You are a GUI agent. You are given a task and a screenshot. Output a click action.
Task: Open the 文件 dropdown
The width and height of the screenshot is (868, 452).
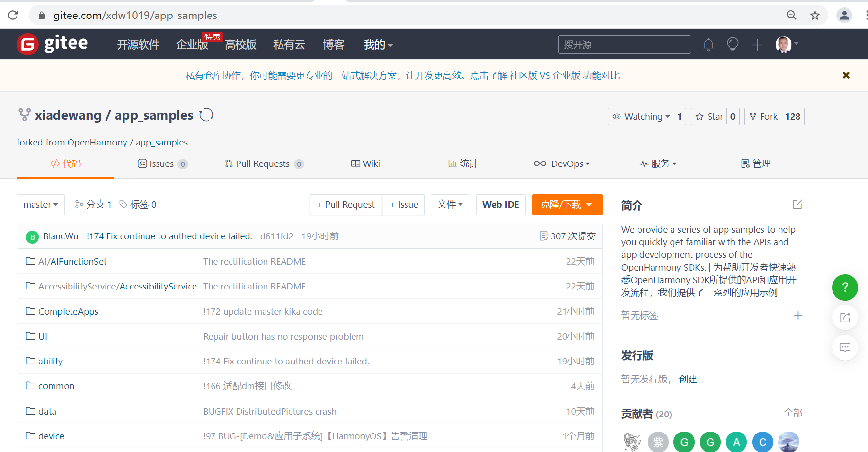450,204
